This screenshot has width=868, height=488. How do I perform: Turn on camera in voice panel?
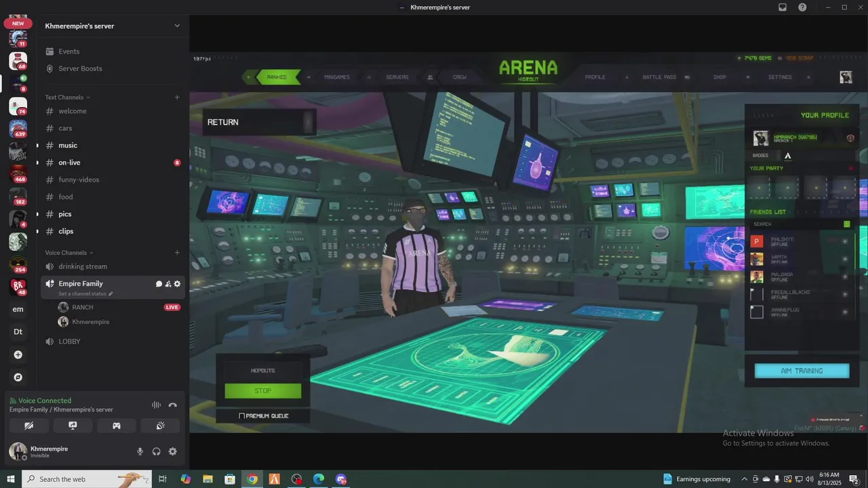click(x=29, y=426)
